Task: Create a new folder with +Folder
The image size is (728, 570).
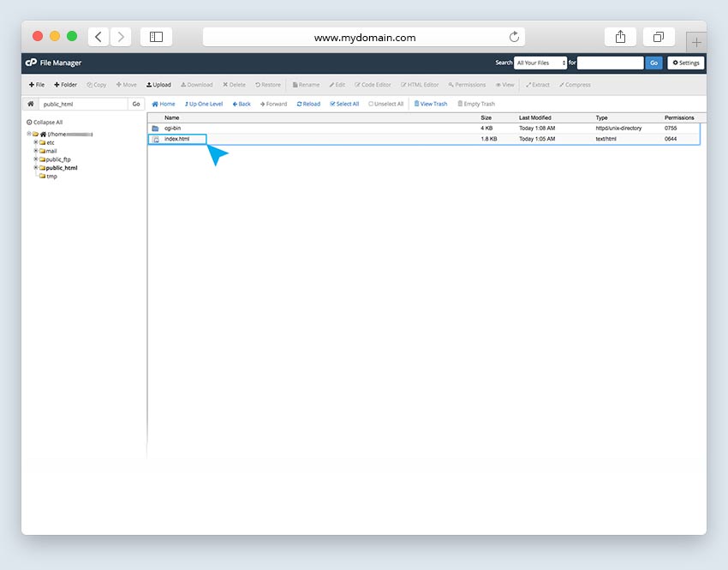Action: pyautogui.click(x=66, y=85)
